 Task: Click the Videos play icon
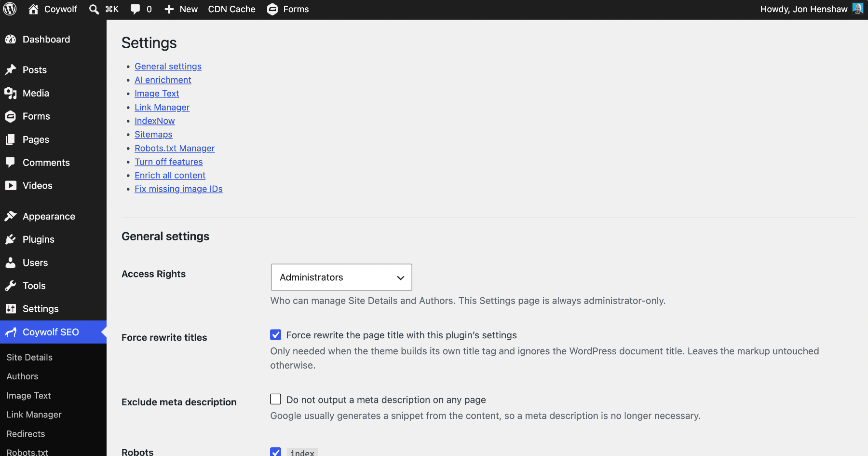[11, 186]
